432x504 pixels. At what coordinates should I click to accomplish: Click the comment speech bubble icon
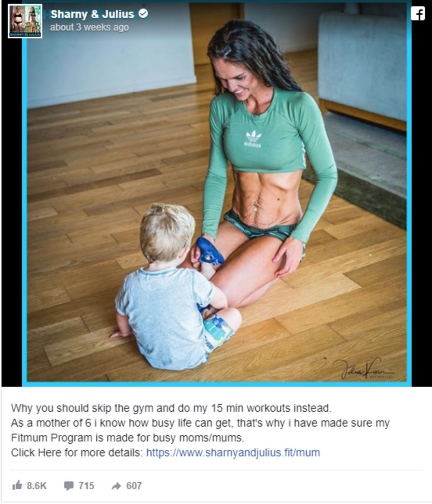(x=68, y=485)
